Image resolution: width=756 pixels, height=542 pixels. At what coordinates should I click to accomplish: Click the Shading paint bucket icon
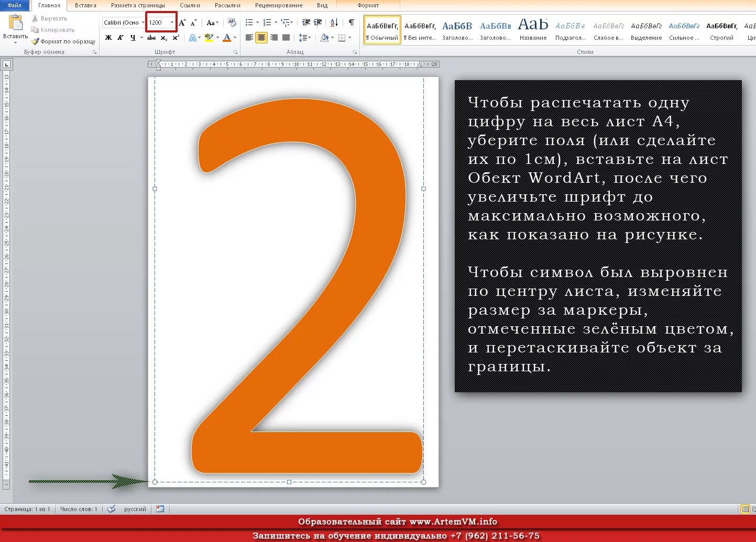[324, 38]
